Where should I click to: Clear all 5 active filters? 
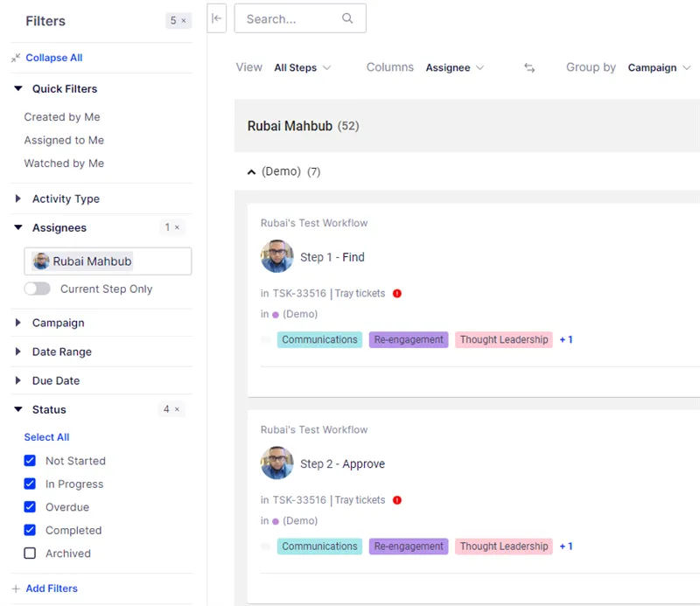click(x=183, y=20)
